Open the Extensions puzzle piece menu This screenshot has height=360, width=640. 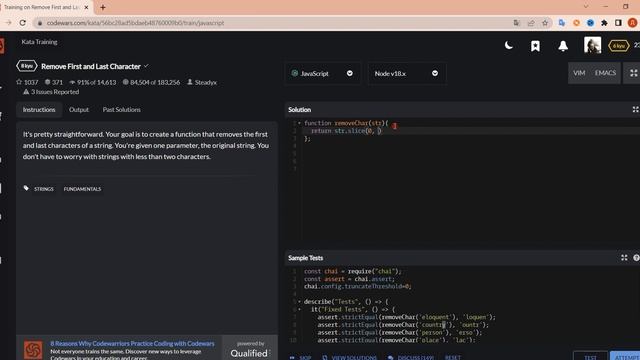604,23
